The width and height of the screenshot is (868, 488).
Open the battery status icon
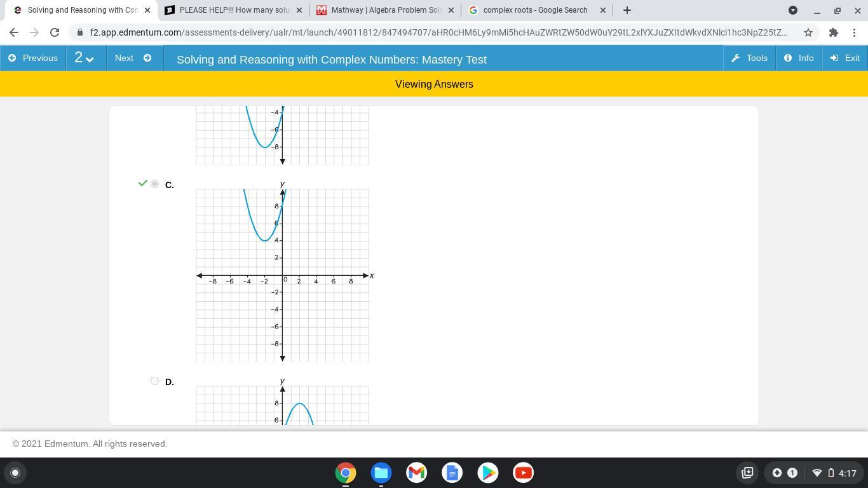(x=831, y=473)
